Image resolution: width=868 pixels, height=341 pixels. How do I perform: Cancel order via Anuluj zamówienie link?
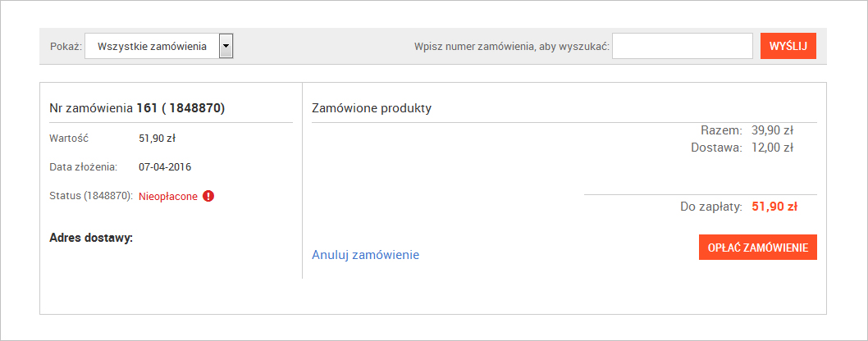(x=365, y=255)
